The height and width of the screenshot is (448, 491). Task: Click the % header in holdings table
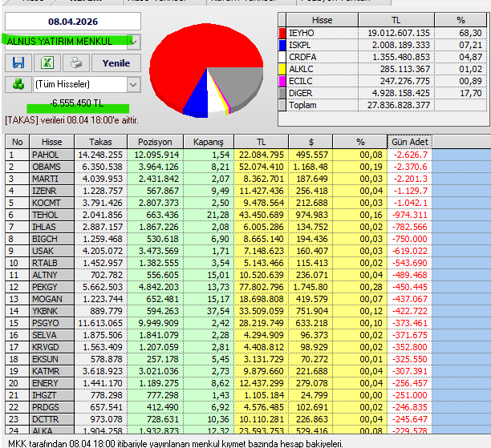coord(360,142)
